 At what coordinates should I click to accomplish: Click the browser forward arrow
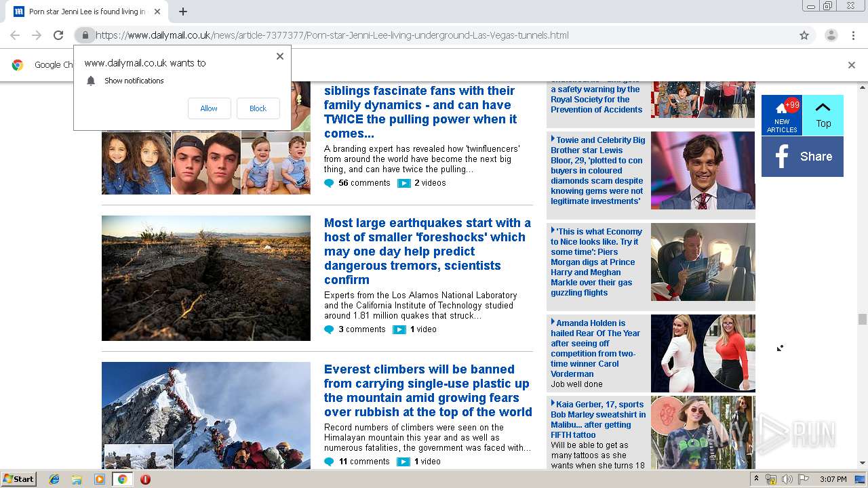[x=37, y=35]
